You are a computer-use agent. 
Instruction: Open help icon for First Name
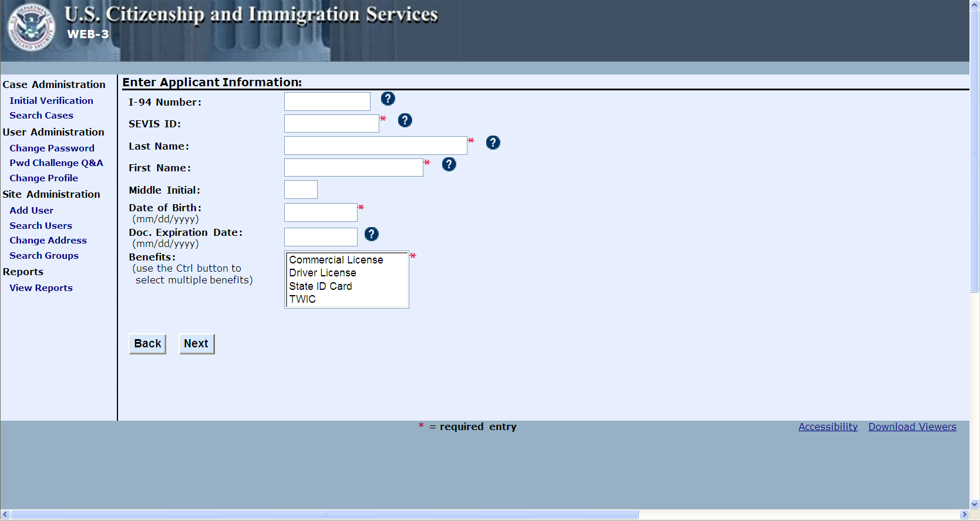coord(449,164)
